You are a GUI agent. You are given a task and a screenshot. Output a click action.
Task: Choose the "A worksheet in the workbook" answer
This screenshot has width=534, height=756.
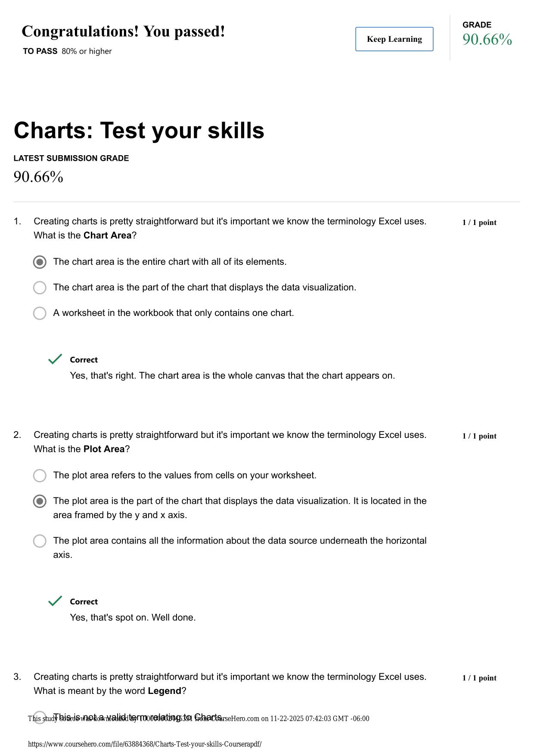click(40, 313)
